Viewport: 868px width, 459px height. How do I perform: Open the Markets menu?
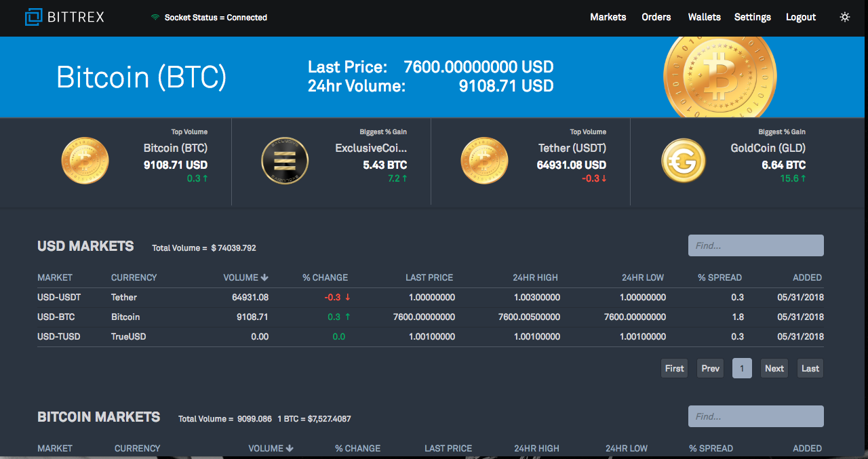tap(608, 17)
